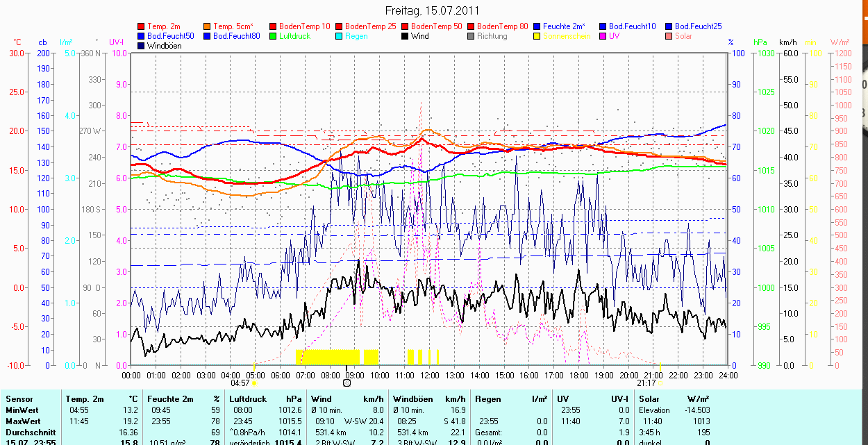The image size is (868, 445).
Task: Click the chart title Freitag, 15.07.2011
Action: coord(432,11)
